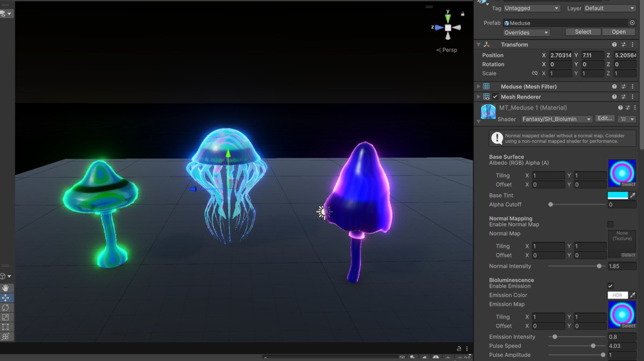Click Edit next to the Fantasy shader
This screenshot has height=361, width=644.
tap(605, 119)
